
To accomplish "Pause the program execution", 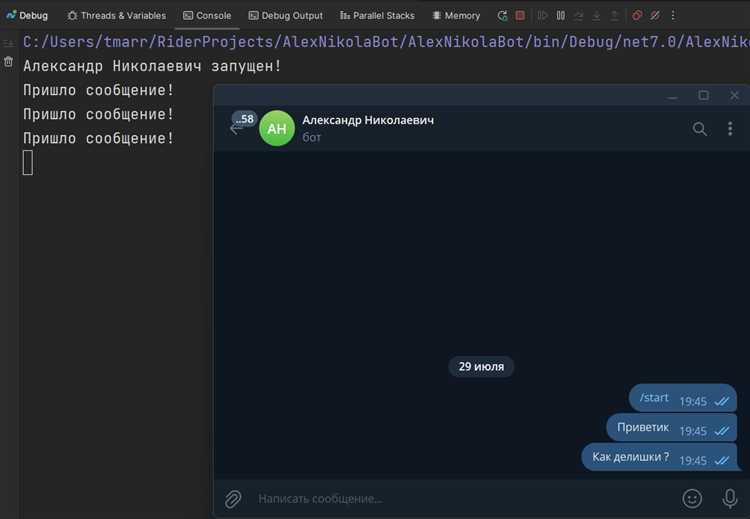I will click(x=561, y=15).
